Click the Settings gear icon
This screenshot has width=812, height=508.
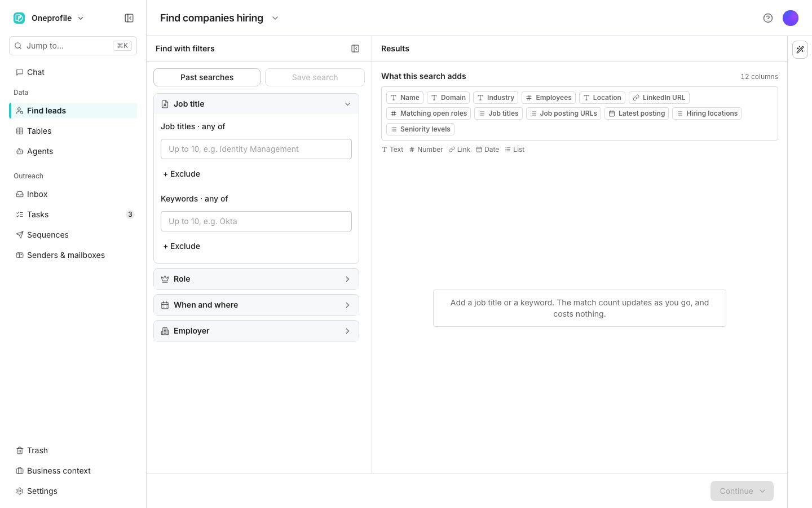20,491
